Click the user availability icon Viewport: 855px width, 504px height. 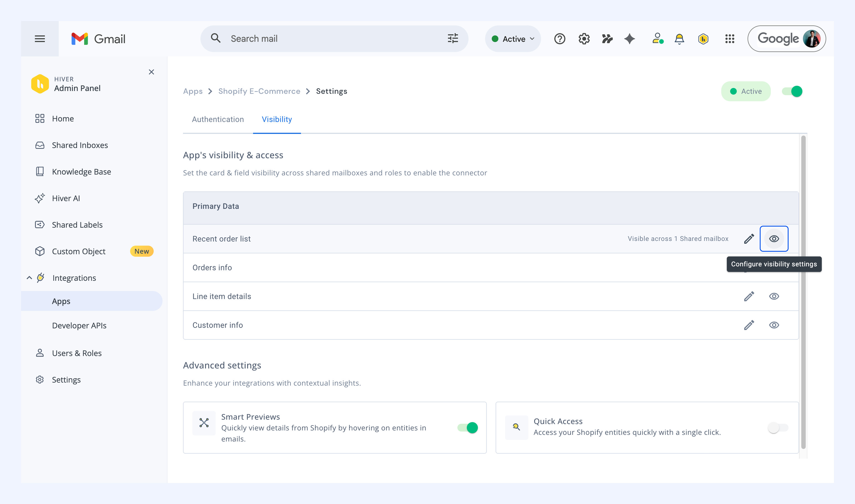click(658, 38)
